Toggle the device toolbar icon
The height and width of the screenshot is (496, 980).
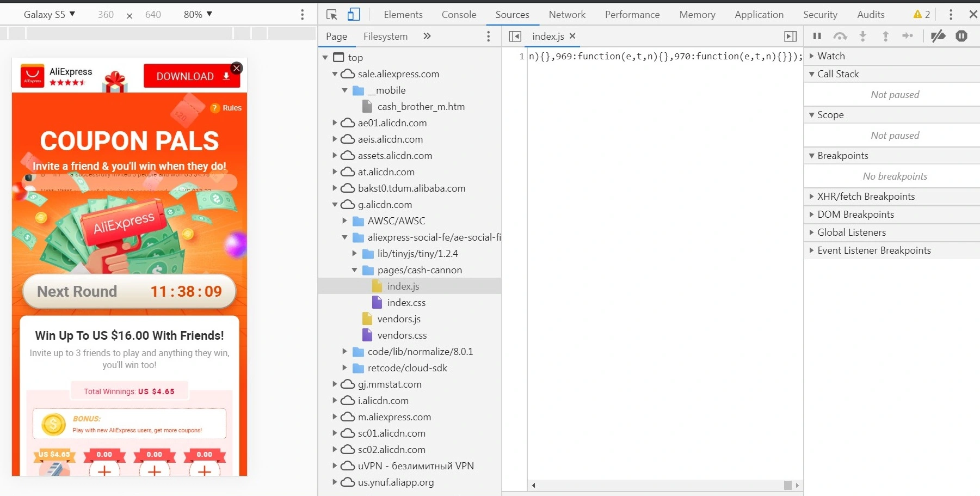tap(354, 15)
